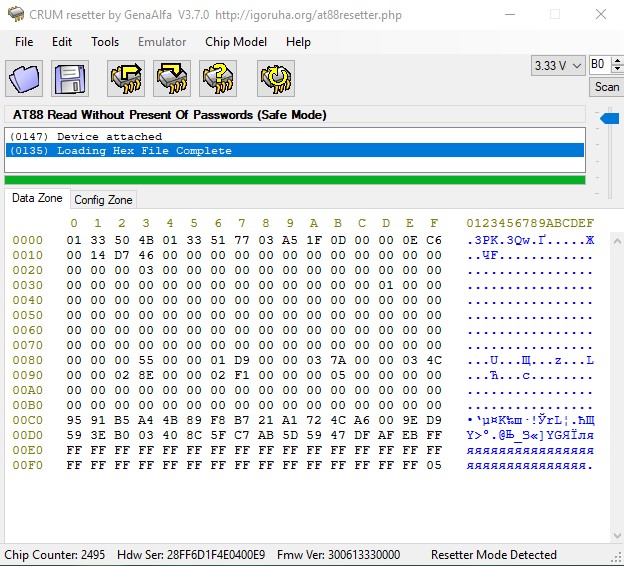Screen dimensions: 624x566
Task: Click the reset chip refresh icon
Action: click(275, 78)
